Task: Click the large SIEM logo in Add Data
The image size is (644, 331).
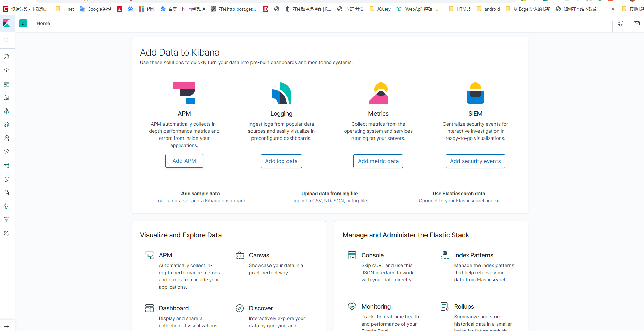Action: tap(475, 93)
